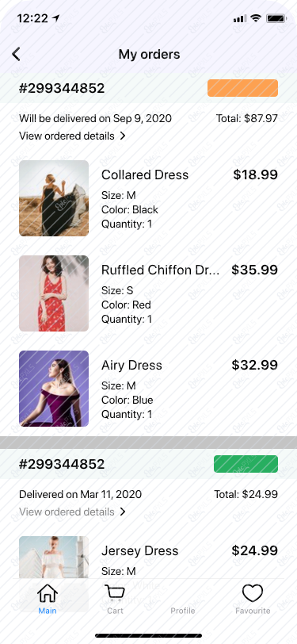The image size is (297, 644).
Task: Open the Main home icon tab
Action: click(48, 593)
